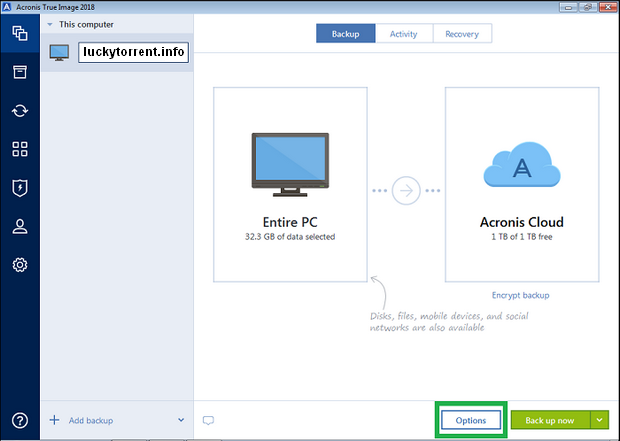The image size is (620, 441).
Task: Open the Archive section icon
Action: coord(20,72)
